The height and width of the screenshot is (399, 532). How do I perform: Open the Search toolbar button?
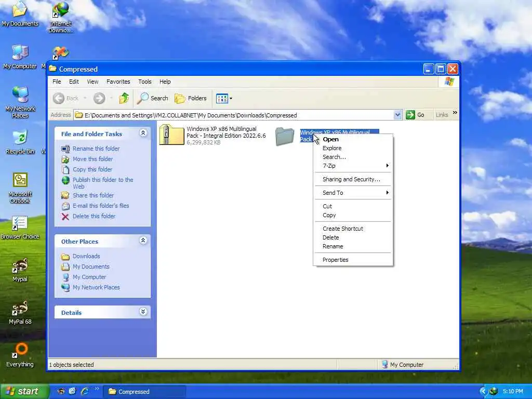pyautogui.click(x=153, y=98)
